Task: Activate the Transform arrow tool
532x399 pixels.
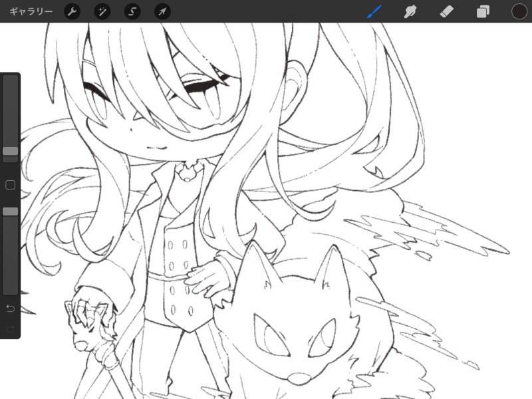Action: (x=162, y=12)
